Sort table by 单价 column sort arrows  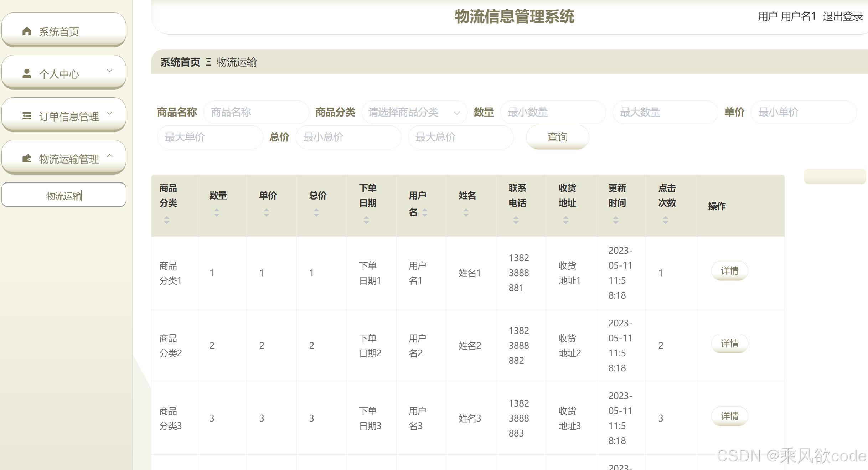tap(266, 213)
